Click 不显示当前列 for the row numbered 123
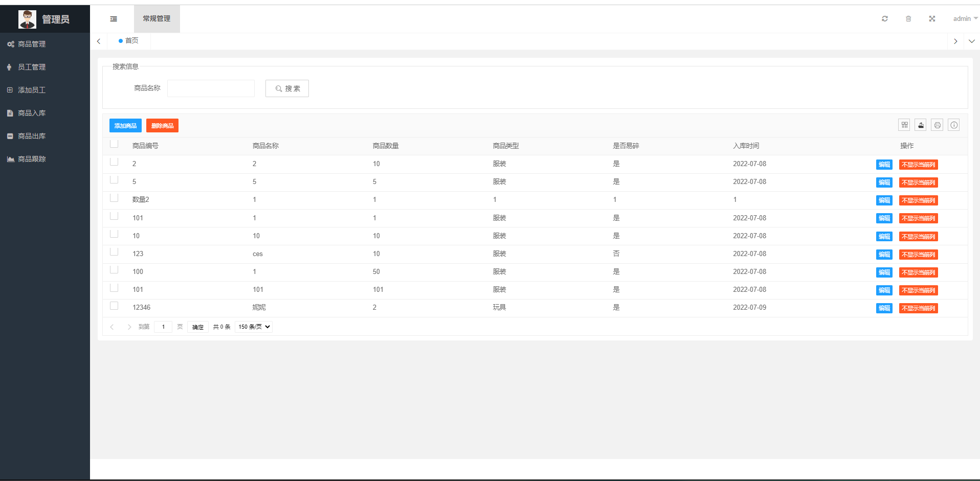980x481 pixels. 919,255
